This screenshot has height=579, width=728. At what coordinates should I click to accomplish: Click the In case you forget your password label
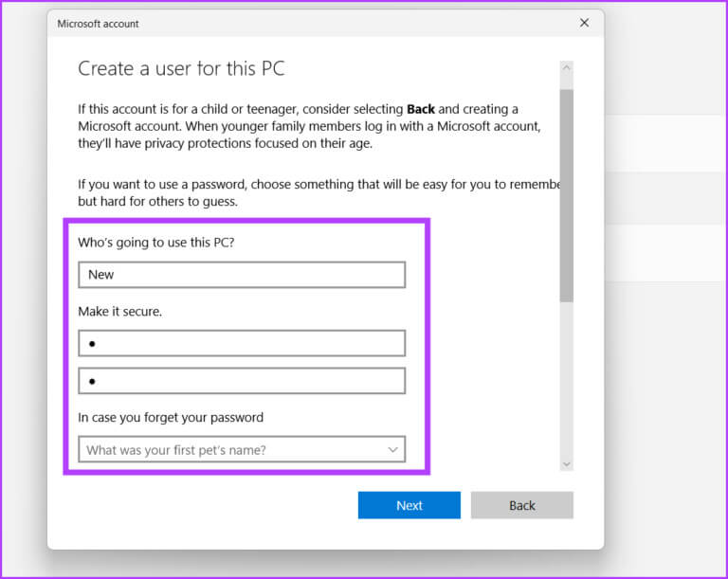pos(171,417)
